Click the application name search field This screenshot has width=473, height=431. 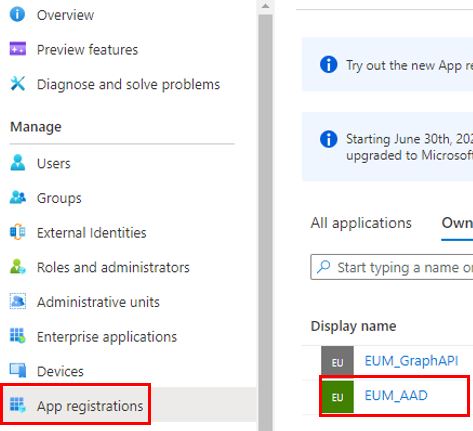point(392,267)
